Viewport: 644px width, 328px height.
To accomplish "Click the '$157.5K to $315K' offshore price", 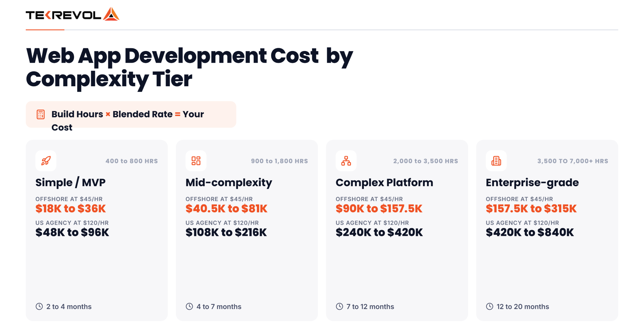I will click(531, 209).
